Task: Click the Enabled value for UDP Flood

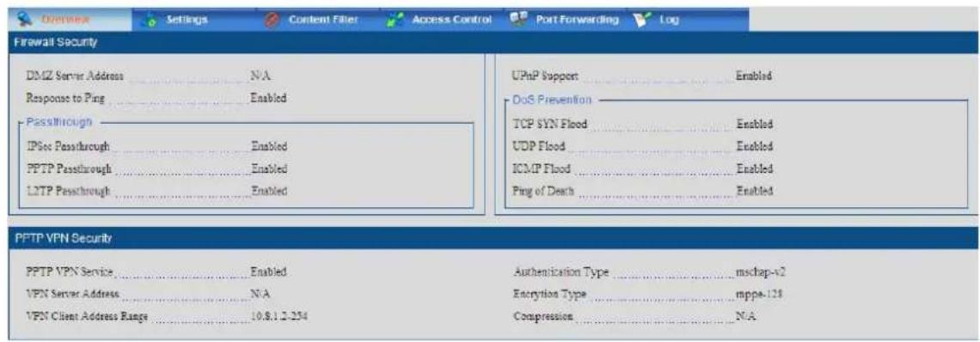Action: (x=755, y=146)
